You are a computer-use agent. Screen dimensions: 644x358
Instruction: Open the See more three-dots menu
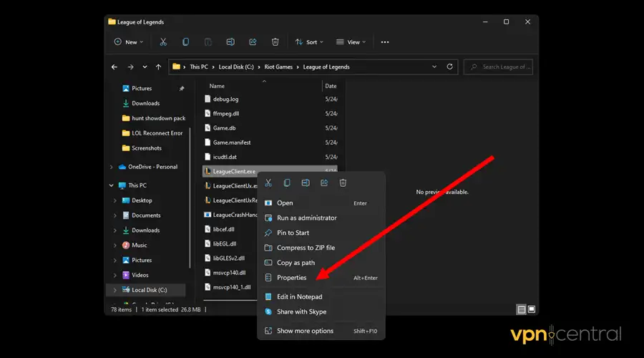[385, 42]
